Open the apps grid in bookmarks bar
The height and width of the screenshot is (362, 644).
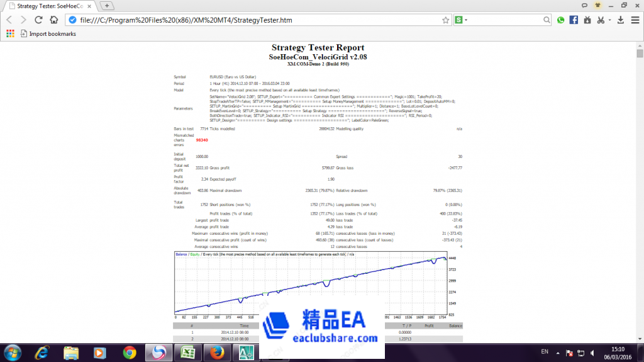coord(10,33)
